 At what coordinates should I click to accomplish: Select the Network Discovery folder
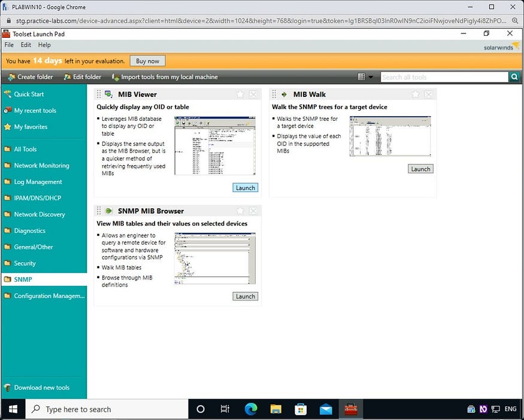point(40,214)
